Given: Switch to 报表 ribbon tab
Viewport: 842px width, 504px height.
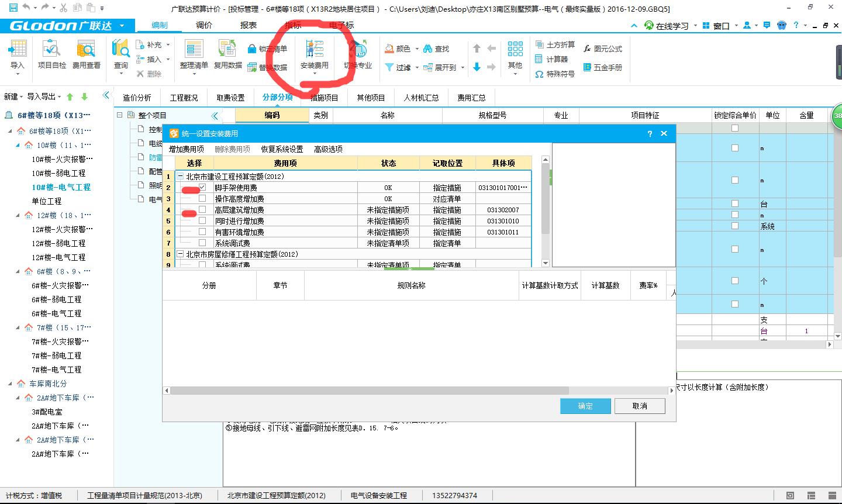Looking at the screenshot, I should [x=249, y=25].
